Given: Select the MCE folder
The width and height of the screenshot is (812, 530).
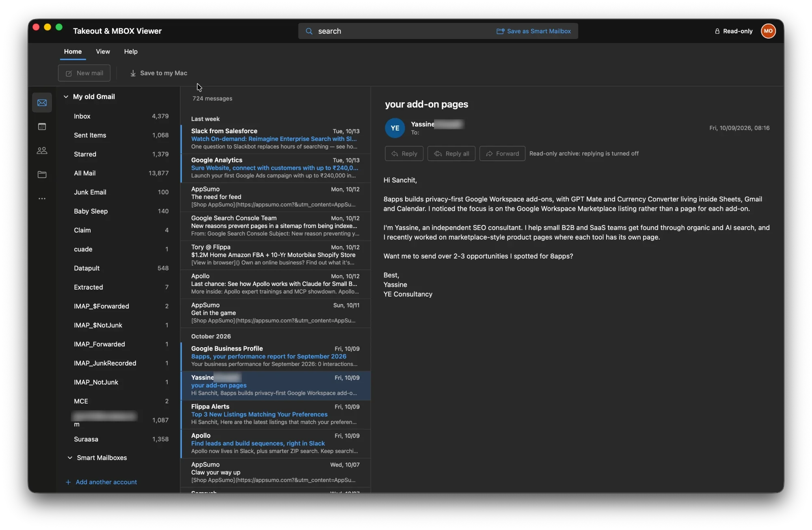Looking at the screenshot, I should (x=121, y=401).
